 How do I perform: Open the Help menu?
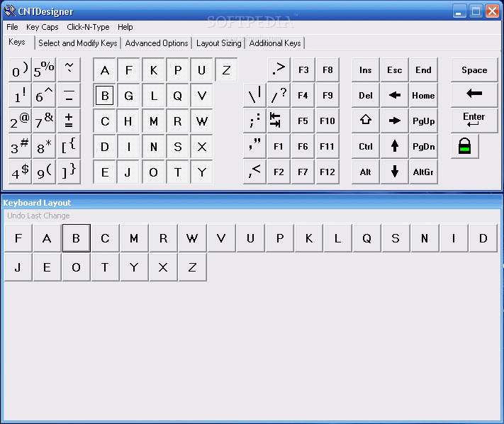(x=125, y=27)
